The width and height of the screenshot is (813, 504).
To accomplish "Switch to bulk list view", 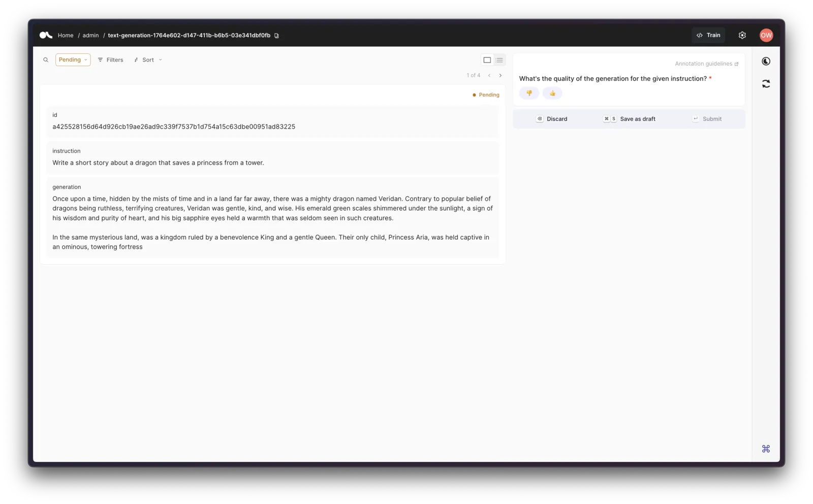I will (499, 60).
